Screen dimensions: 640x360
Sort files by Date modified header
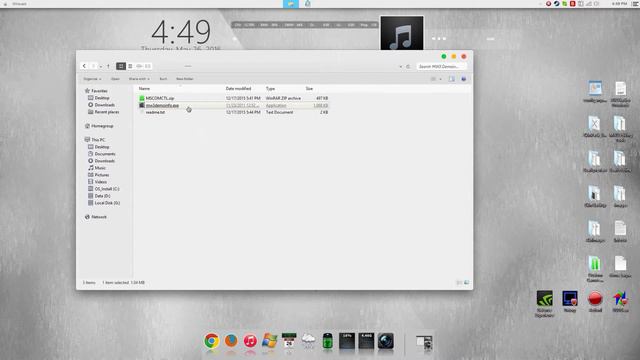tap(238, 89)
